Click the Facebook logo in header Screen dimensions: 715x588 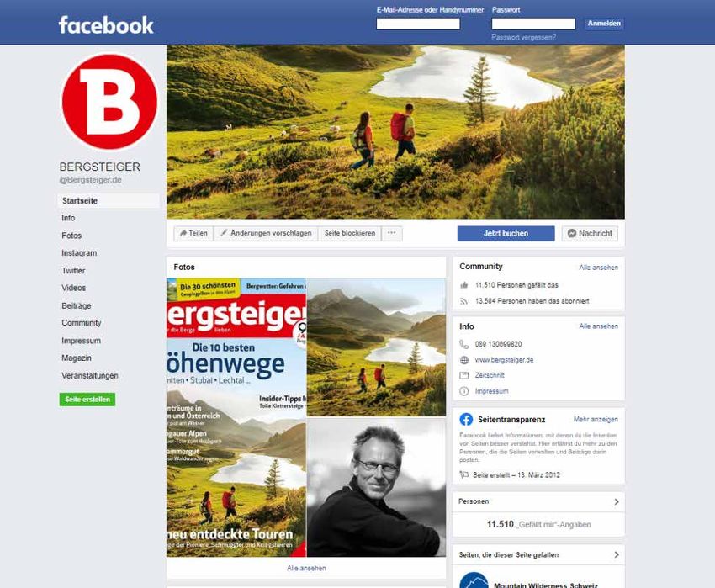(106, 25)
